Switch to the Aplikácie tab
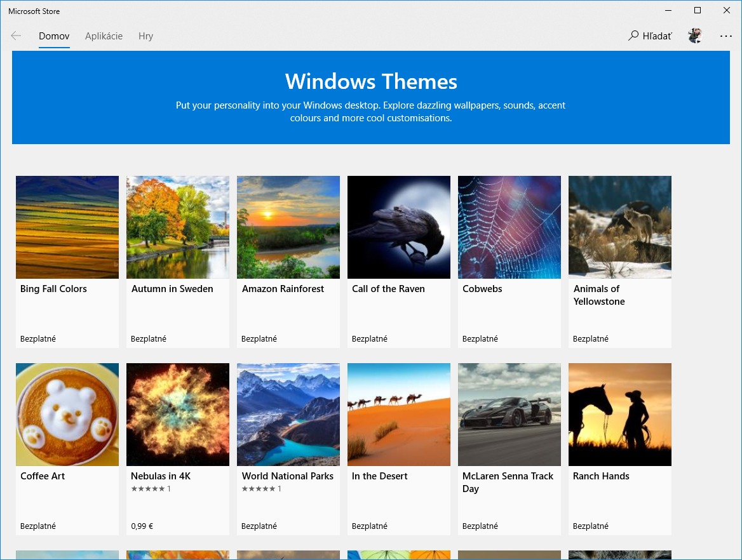The width and height of the screenshot is (742, 560). (x=104, y=36)
